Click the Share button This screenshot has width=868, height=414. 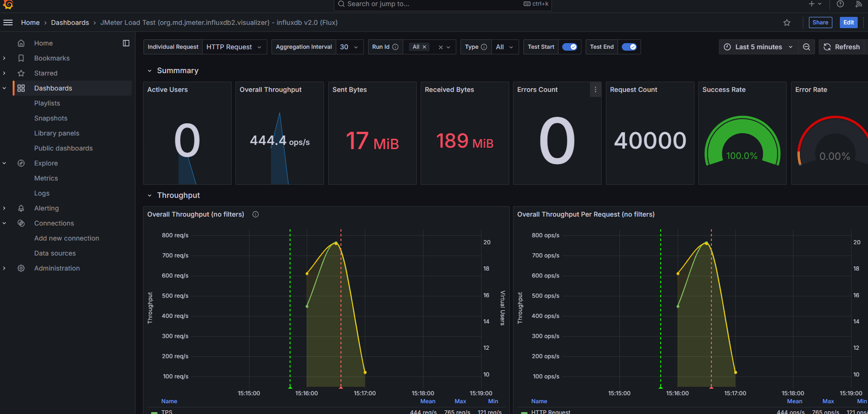tap(820, 23)
